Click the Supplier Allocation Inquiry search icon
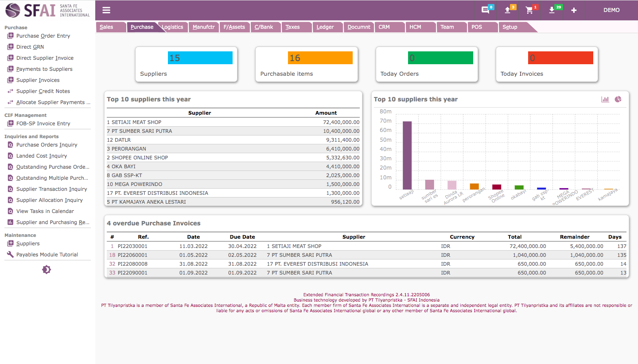Screen dimensions: 638x364 11,200
